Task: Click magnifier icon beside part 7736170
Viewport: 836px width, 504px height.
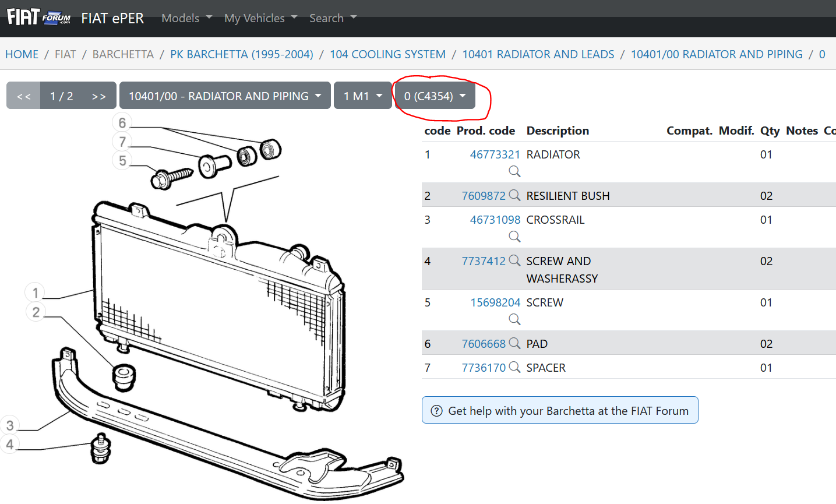Action: pyautogui.click(x=514, y=367)
